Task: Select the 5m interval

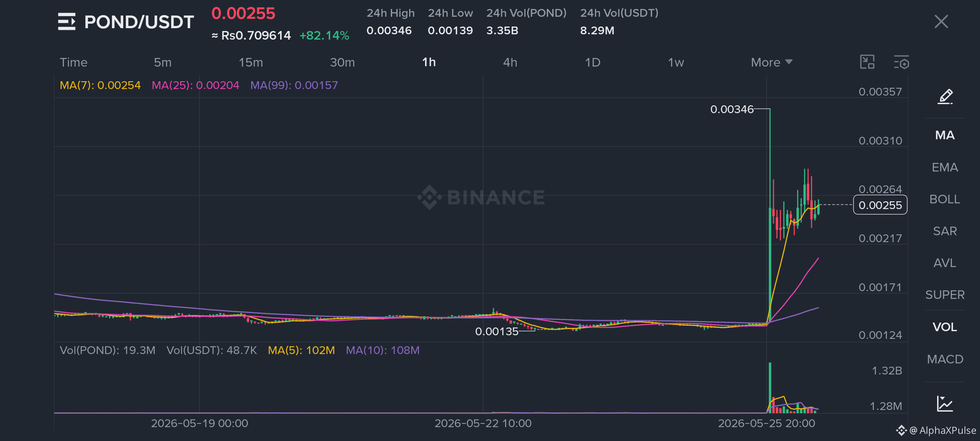Action: coord(163,62)
